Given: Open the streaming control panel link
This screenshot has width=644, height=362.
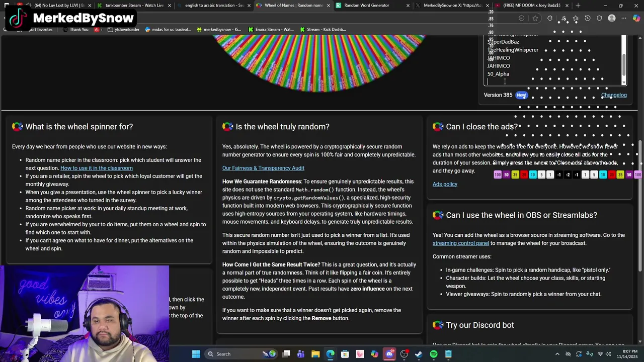Looking at the screenshot, I should click(461, 243).
